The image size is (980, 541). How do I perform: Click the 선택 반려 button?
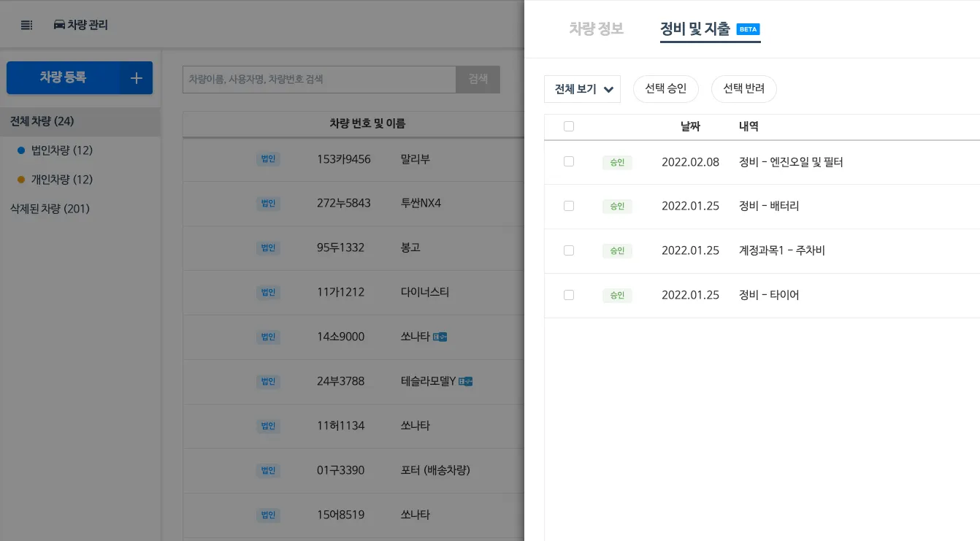click(743, 89)
